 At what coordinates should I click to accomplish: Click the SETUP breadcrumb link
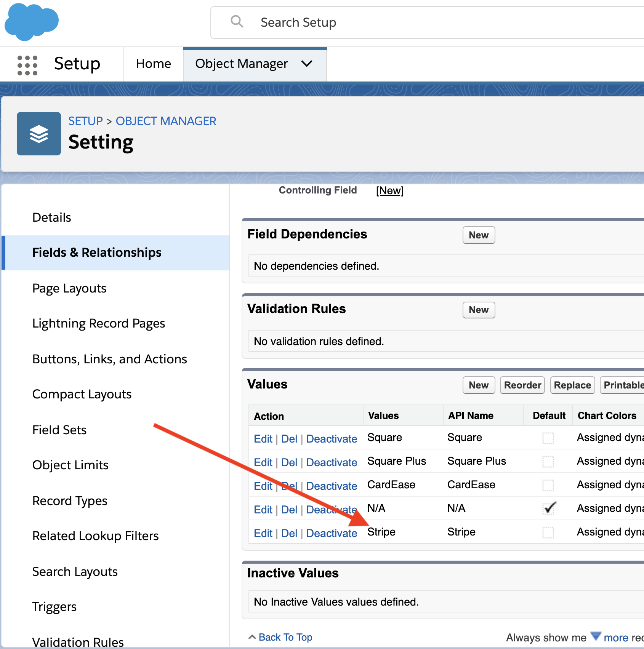pos(86,121)
